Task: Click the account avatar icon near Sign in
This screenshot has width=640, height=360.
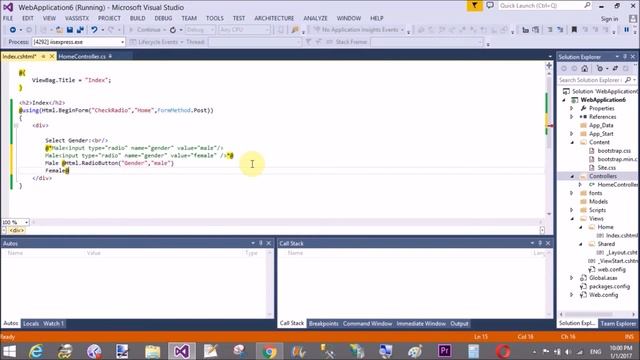Action: [x=632, y=19]
